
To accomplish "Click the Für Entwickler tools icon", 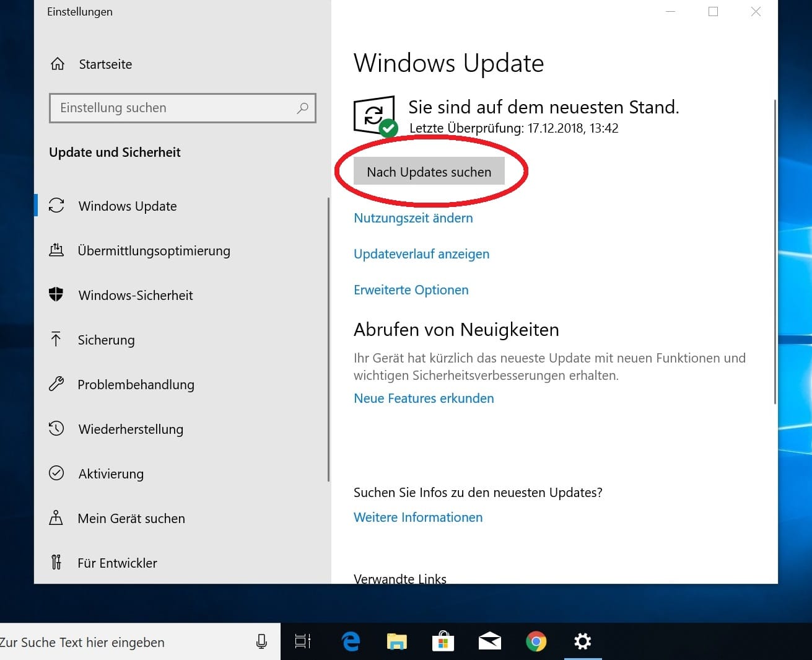I will point(56,562).
